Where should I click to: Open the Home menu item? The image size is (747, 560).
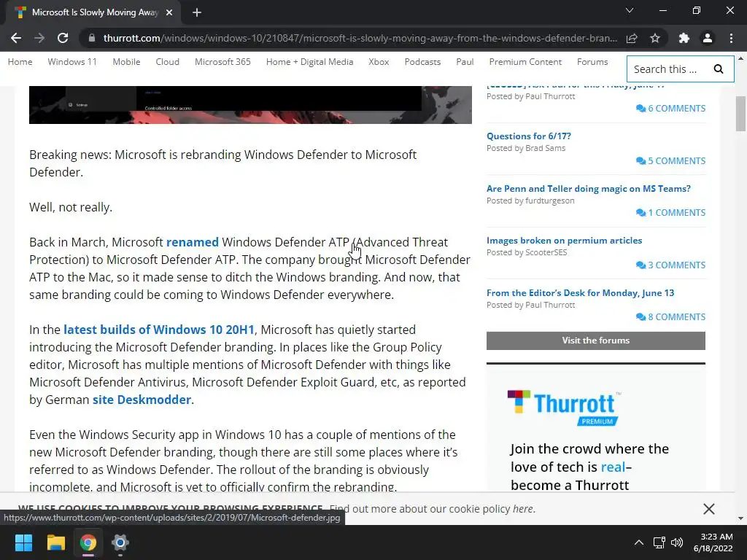(20, 62)
